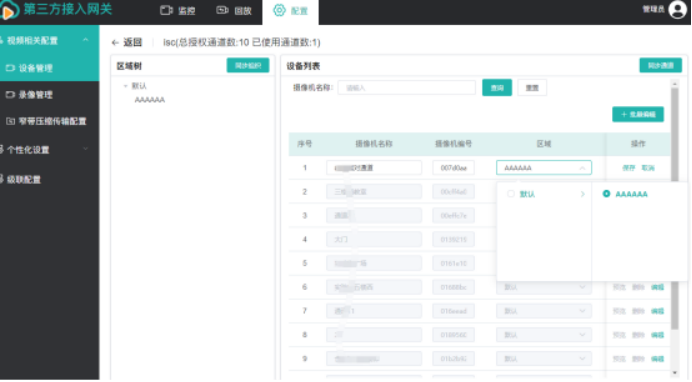Click 删除 in row 9
The image size is (692, 382).
638,359
